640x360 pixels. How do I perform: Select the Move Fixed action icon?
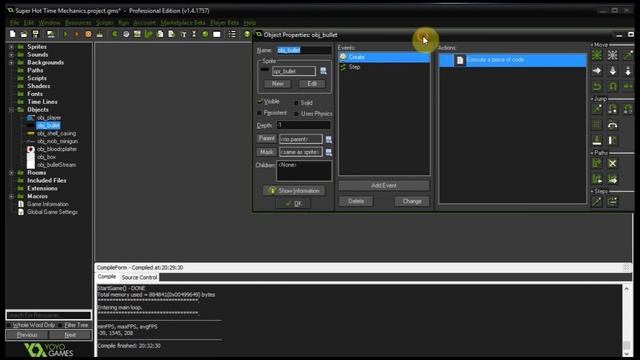(597, 55)
